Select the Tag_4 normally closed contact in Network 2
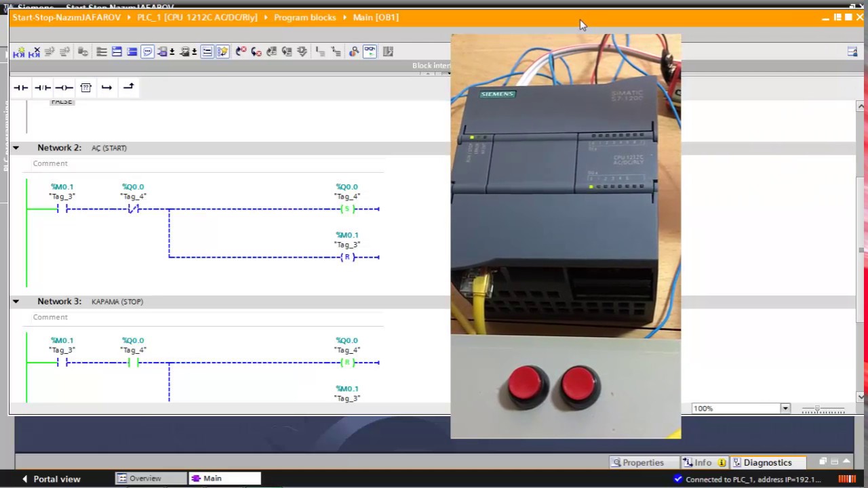868x488 pixels. (x=133, y=209)
